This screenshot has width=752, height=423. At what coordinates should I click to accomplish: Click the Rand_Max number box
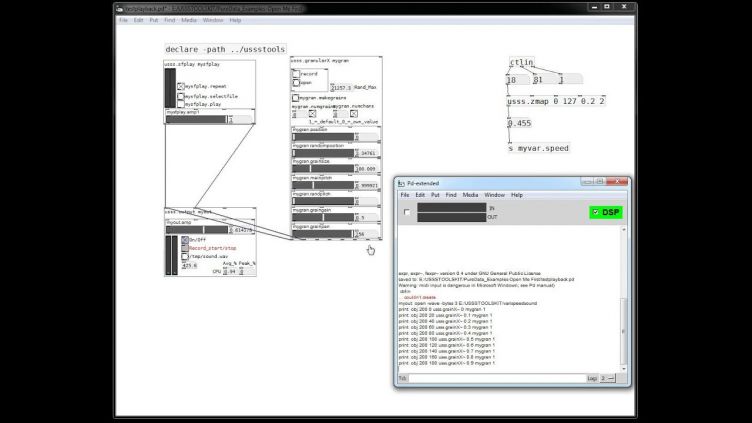341,88
